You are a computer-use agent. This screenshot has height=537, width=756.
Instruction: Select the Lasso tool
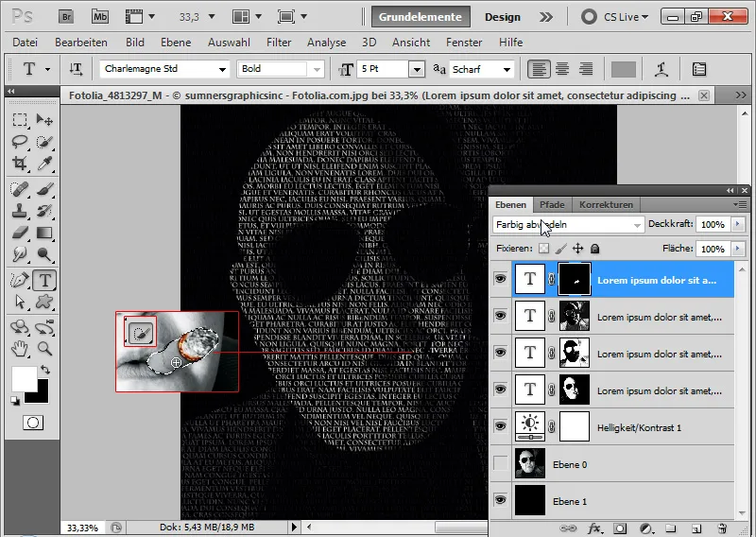tap(20, 142)
